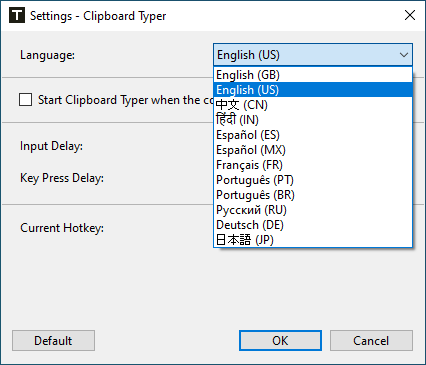This screenshot has height=365, width=426.
Task: Click the Settings - Clipboard Typer title text
Action: click(x=98, y=16)
